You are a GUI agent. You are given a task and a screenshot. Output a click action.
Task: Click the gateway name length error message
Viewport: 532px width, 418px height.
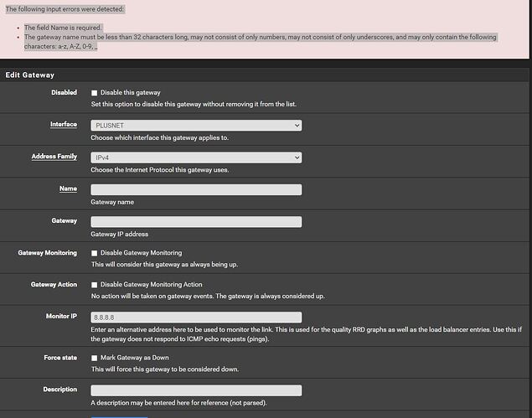tap(261, 41)
